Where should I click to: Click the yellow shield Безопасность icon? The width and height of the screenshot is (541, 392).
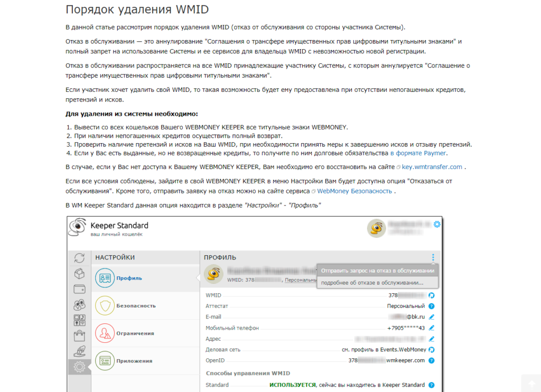pyautogui.click(x=105, y=306)
